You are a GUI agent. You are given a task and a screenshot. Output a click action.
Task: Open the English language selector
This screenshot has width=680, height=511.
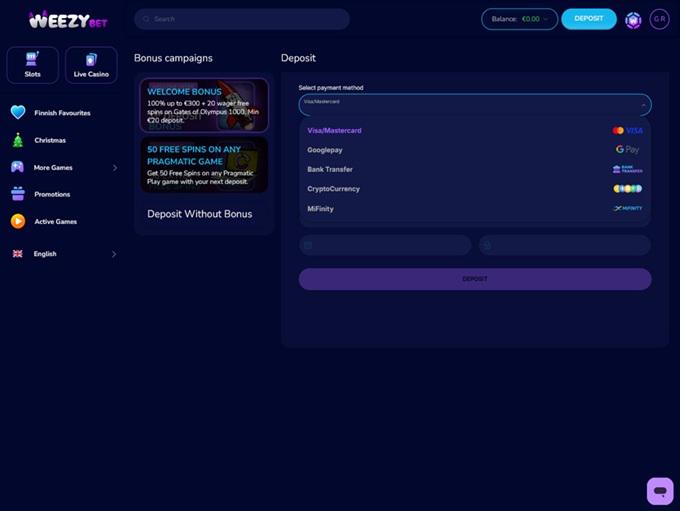62,254
